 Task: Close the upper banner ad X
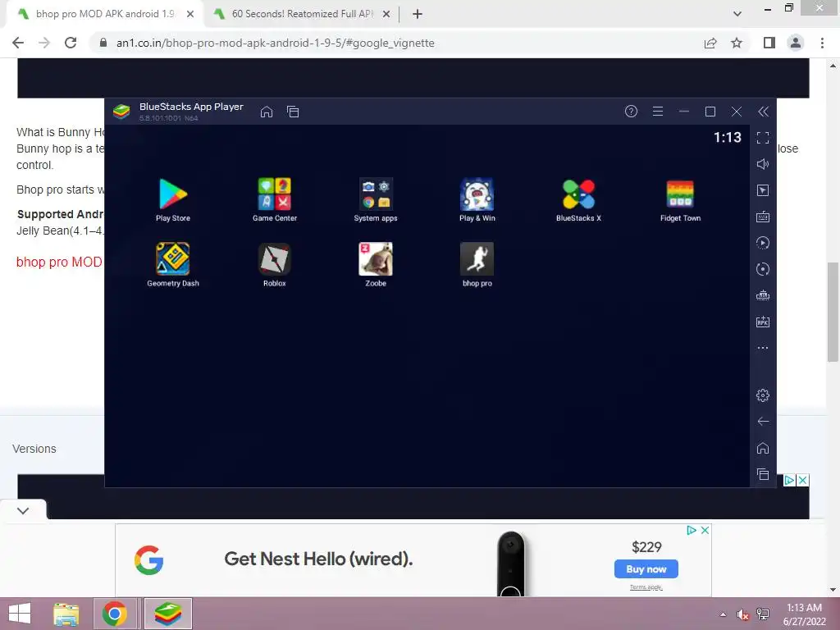click(802, 480)
